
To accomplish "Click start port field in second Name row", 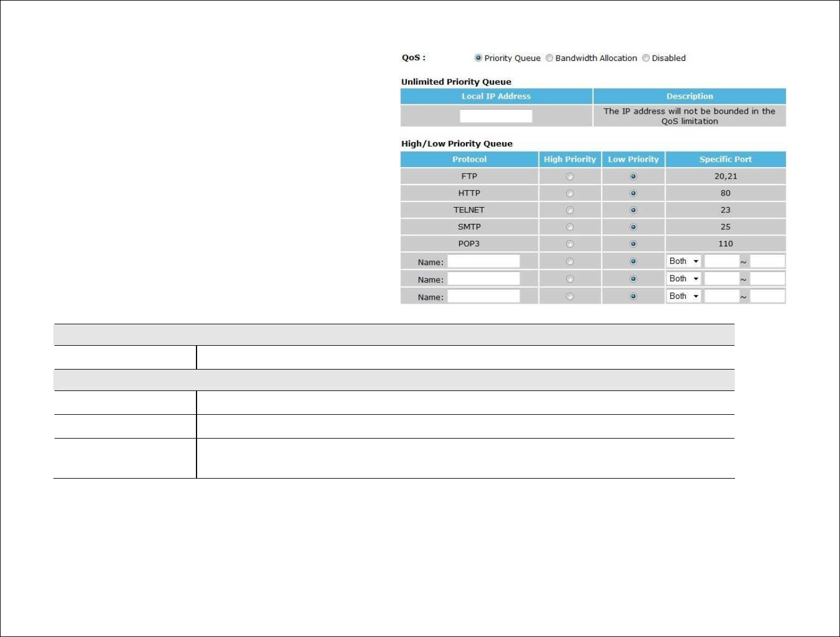I will tap(722, 278).
